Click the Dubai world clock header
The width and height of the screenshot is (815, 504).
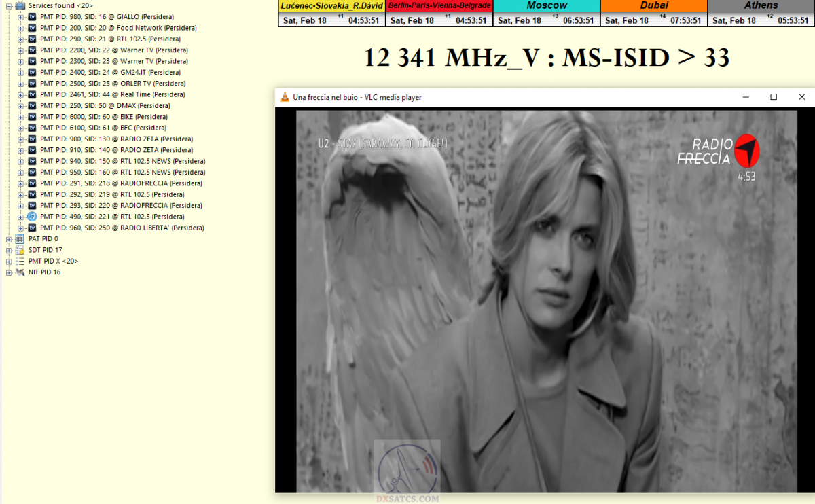click(654, 5)
